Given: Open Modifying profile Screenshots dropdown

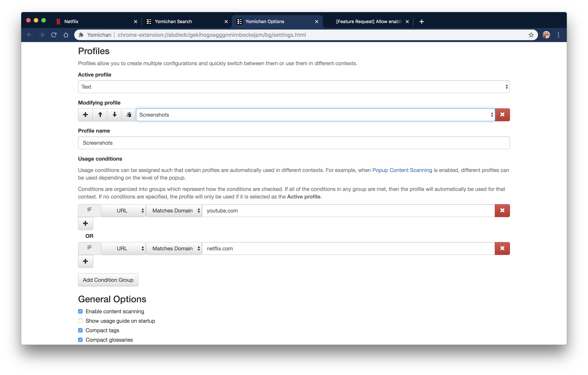Looking at the screenshot, I should (315, 115).
